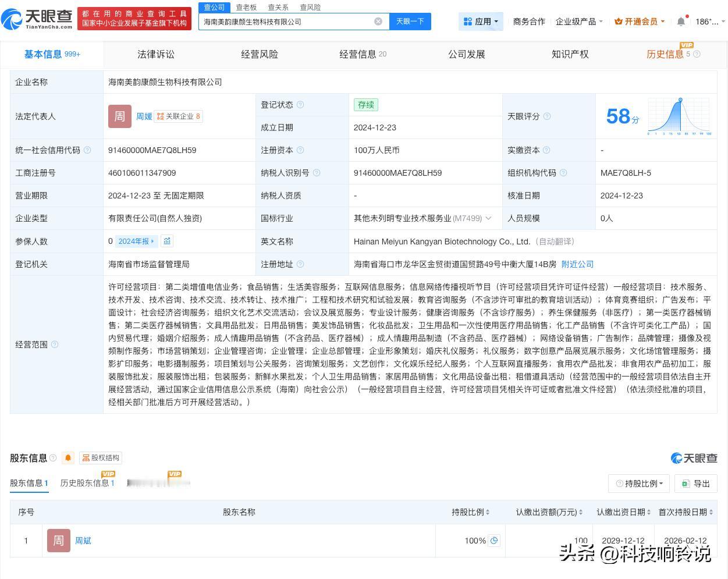Viewport: 728px width, 579px height.
Task: Click the 58分 score distribution chart
Action: pyautogui.click(x=680, y=116)
